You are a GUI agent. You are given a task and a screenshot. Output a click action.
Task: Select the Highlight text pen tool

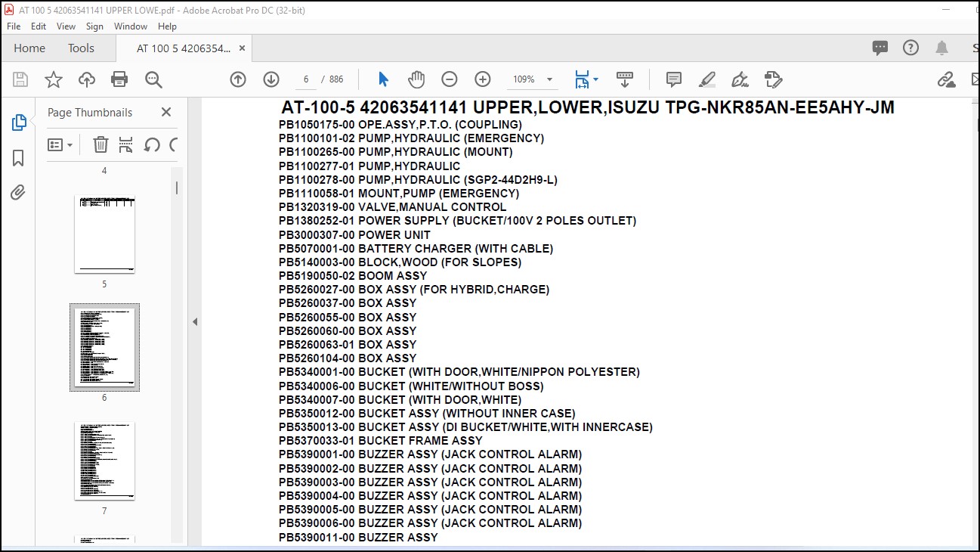tap(707, 79)
